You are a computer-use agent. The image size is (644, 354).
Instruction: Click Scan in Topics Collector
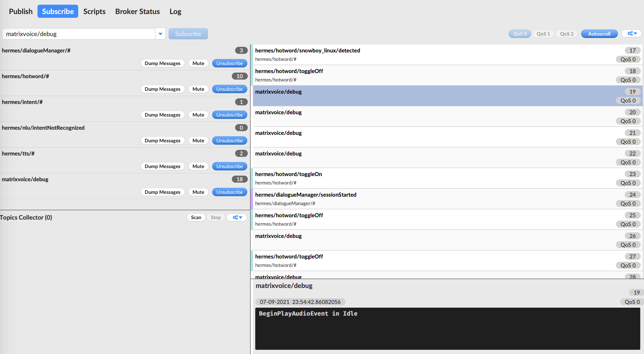click(196, 217)
